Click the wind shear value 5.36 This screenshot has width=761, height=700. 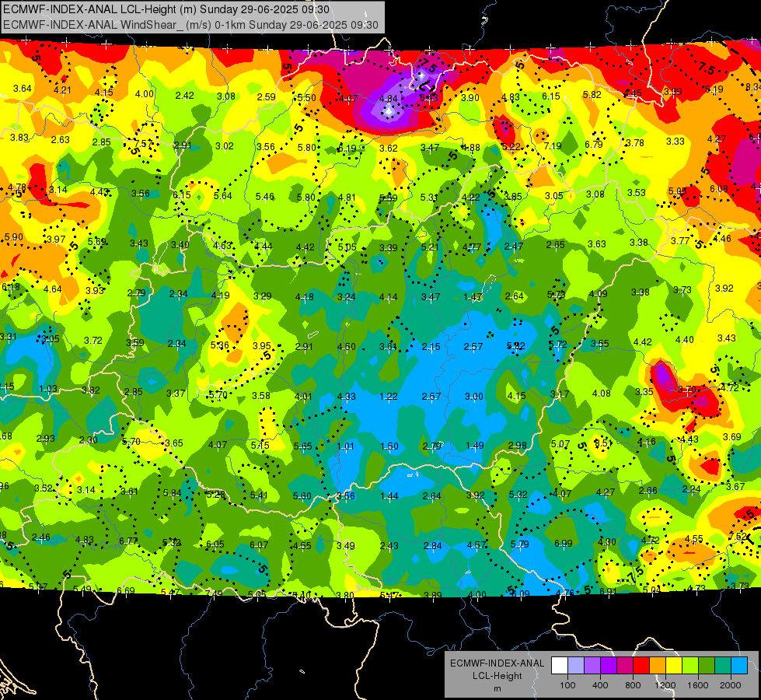click(x=220, y=345)
